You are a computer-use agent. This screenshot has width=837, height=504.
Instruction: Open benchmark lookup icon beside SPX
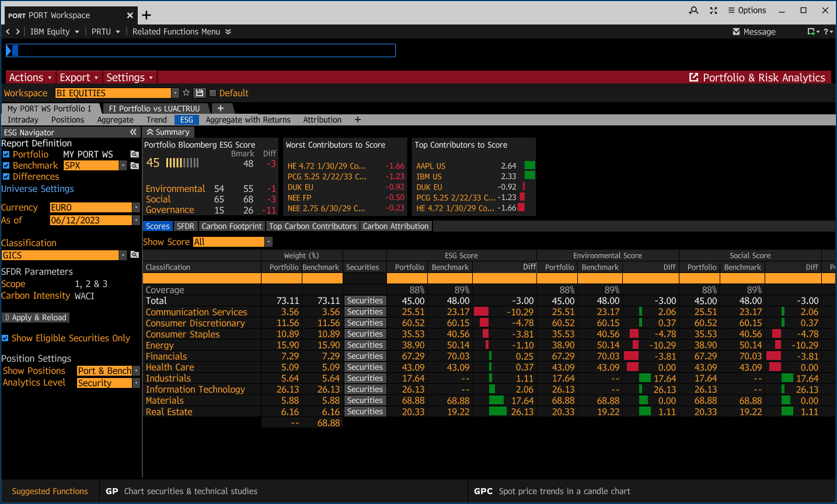(x=135, y=166)
